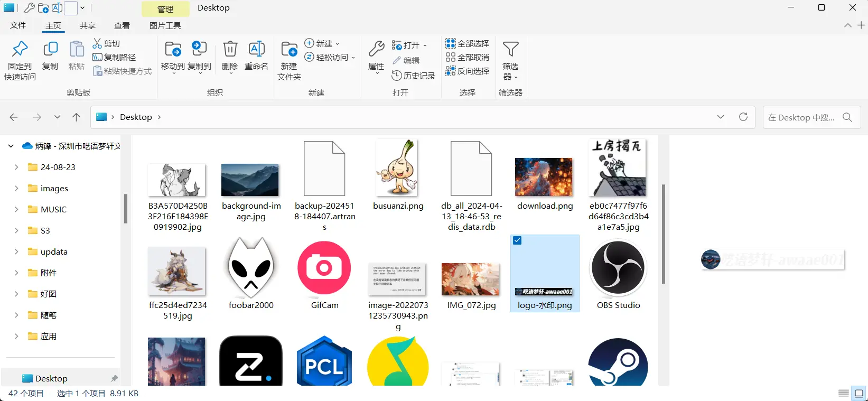
Task: Click new folder icon in title bar
Action: point(43,8)
